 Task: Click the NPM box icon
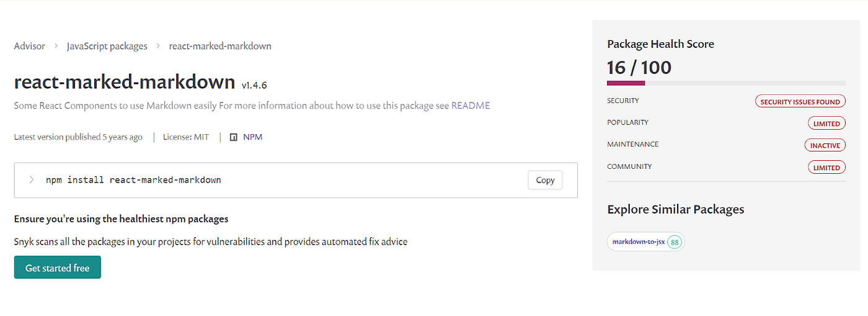click(x=234, y=137)
